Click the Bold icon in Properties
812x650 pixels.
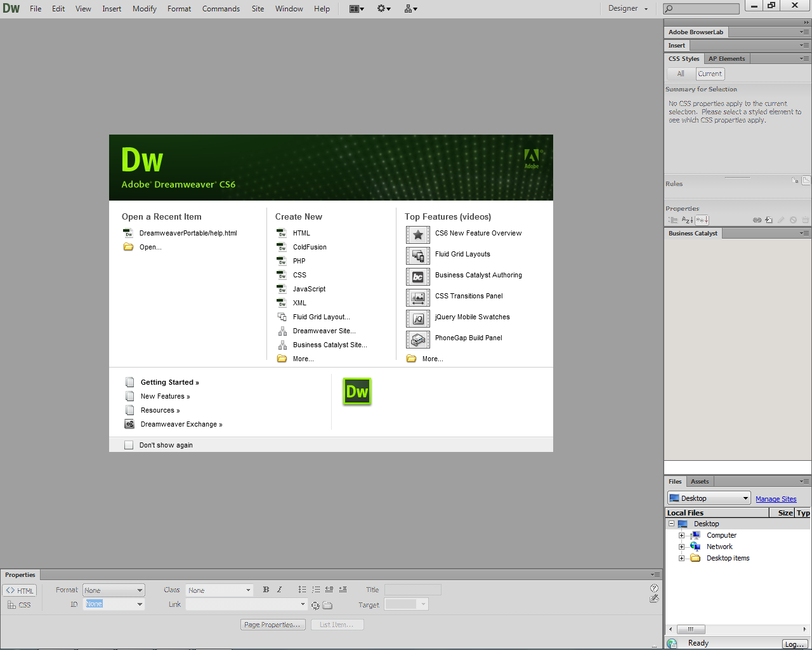coord(266,590)
